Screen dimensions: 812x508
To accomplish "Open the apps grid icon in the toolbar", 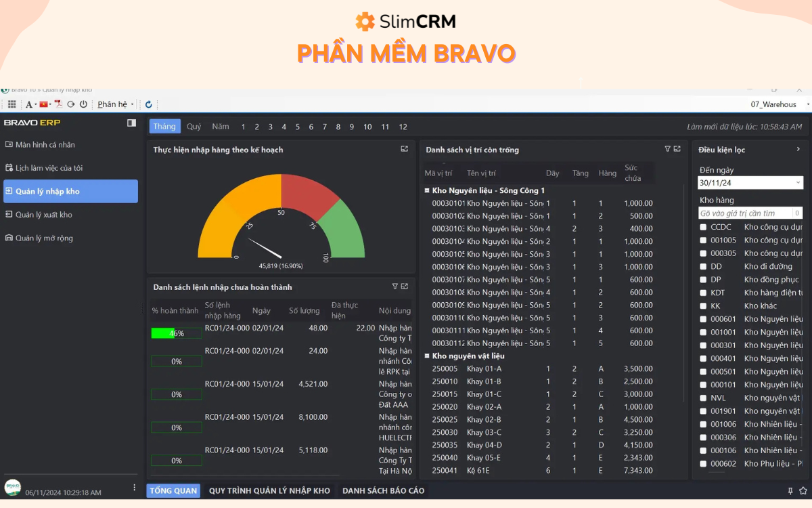I will pyautogui.click(x=12, y=104).
